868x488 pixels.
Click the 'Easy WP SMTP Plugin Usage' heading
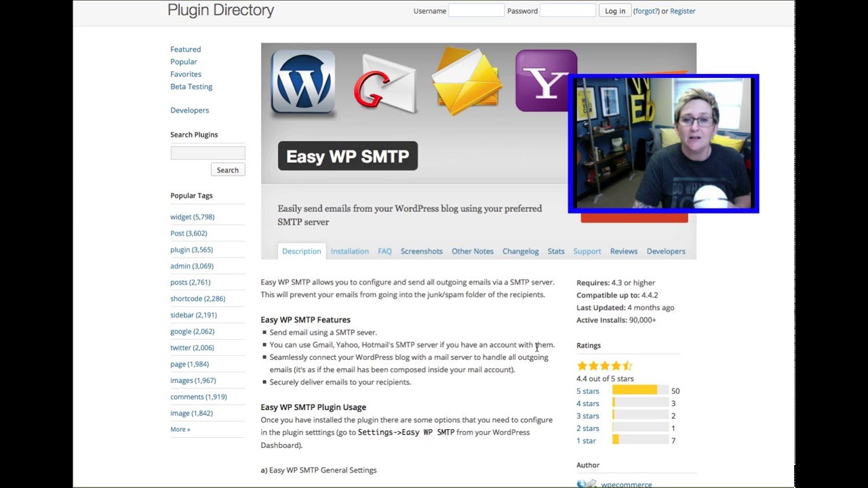313,407
